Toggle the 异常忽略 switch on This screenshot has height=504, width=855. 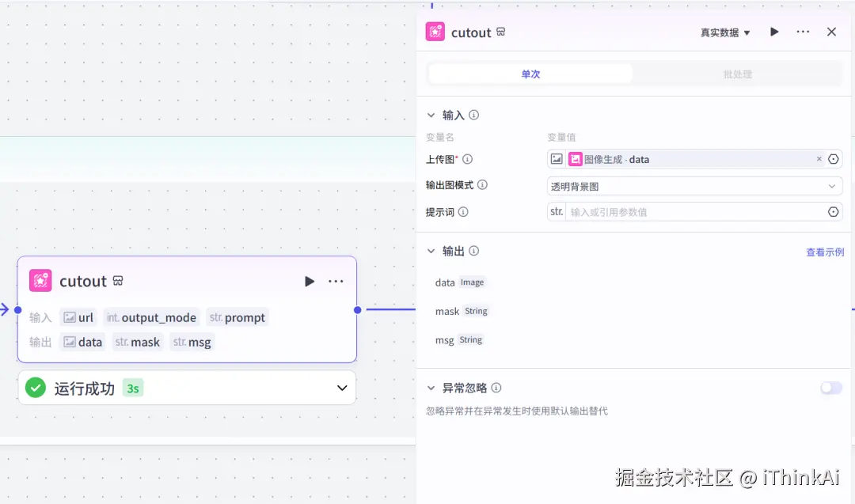pos(831,388)
